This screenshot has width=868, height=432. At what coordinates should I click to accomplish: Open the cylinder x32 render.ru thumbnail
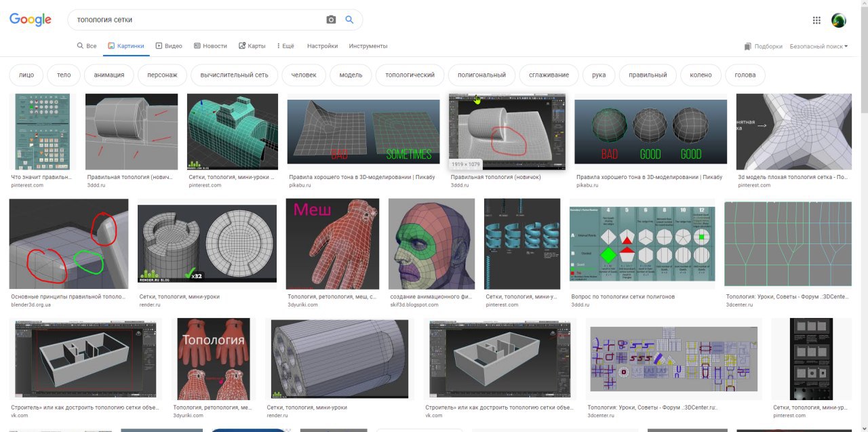pyautogui.click(x=207, y=243)
